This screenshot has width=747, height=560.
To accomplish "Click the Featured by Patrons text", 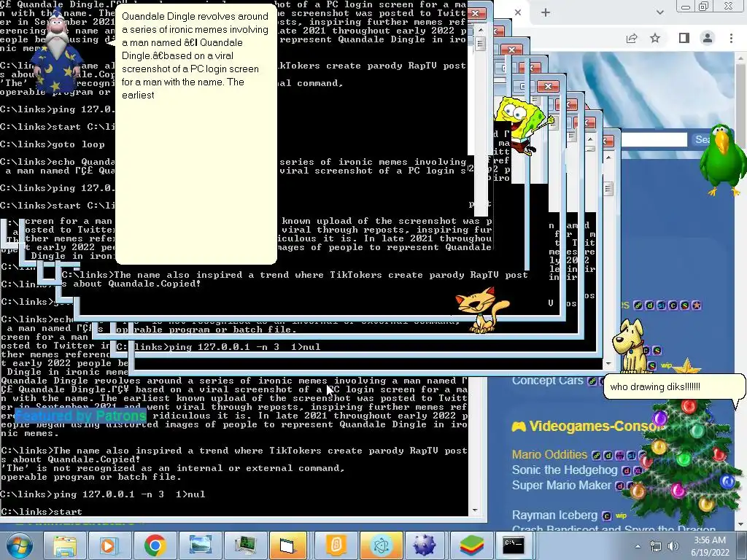I will 80,416.
